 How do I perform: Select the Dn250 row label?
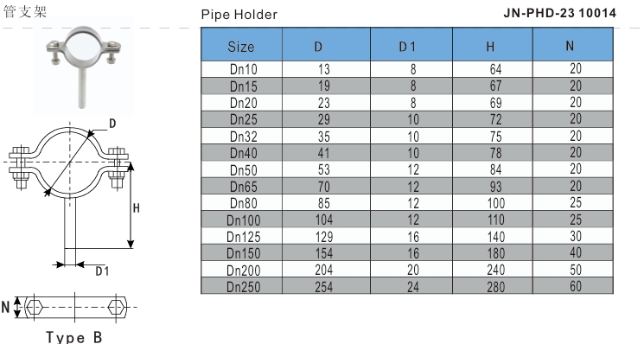(241, 286)
